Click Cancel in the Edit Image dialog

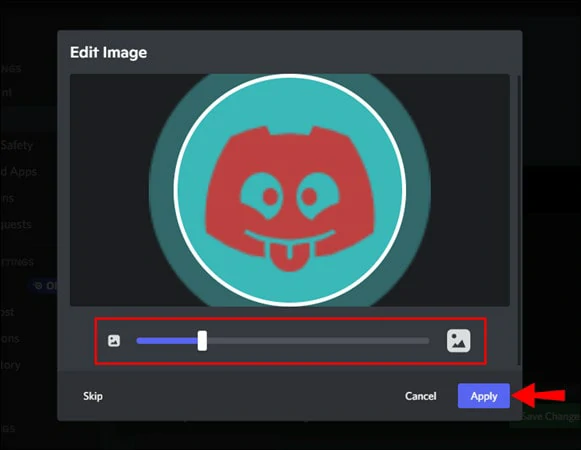pyautogui.click(x=421, y=396)
